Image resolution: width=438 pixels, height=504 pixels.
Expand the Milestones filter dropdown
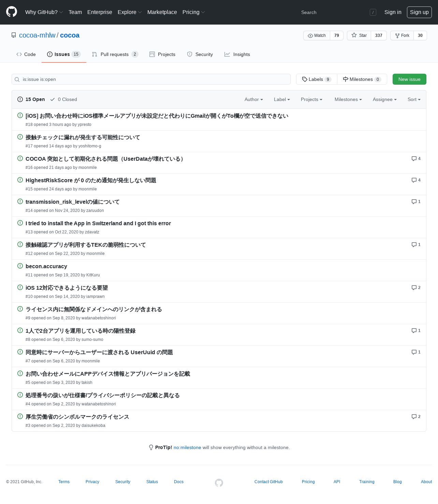[x=348, y=100]
